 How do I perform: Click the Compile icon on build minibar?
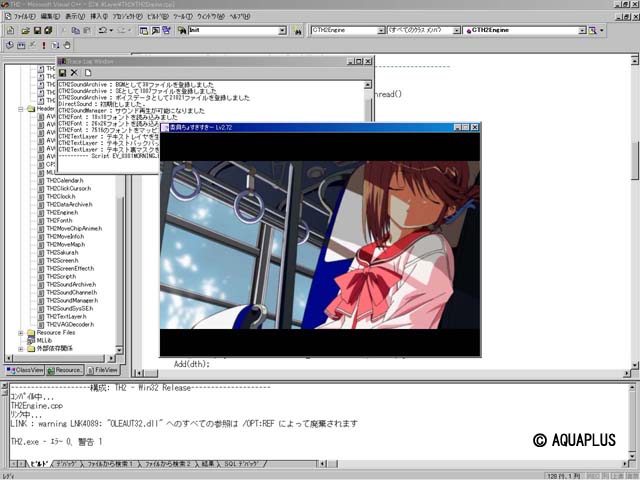[x=9, y=45]
